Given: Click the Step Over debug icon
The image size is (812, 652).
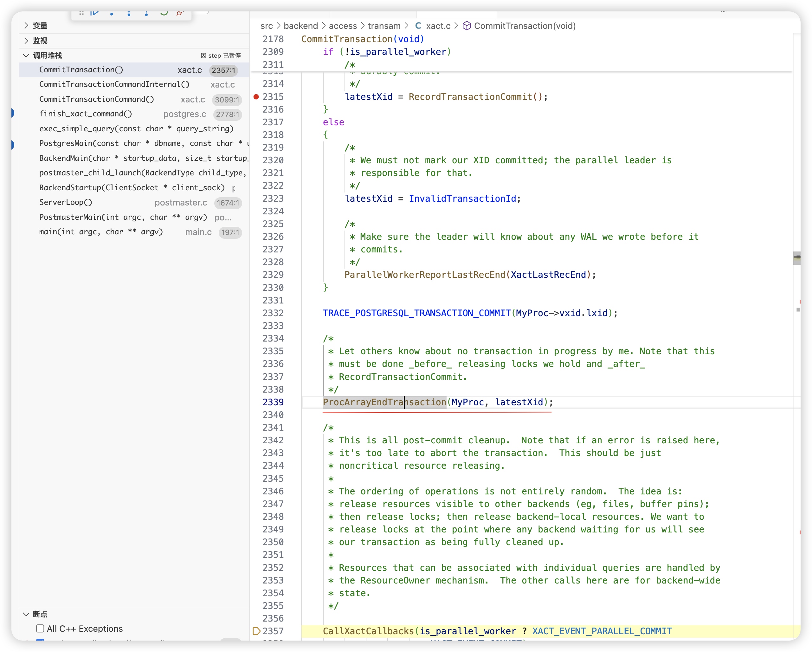Looking at the screenshot, I should (112, 13).
